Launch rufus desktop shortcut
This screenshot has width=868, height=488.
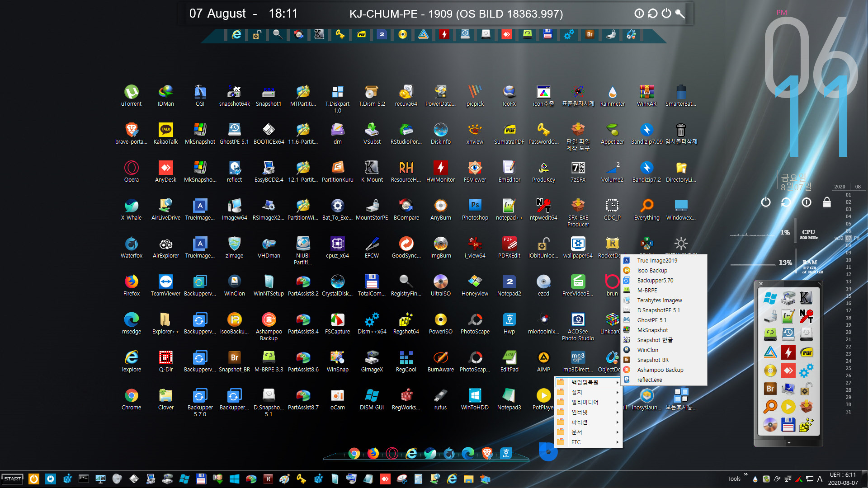(440, 399)
